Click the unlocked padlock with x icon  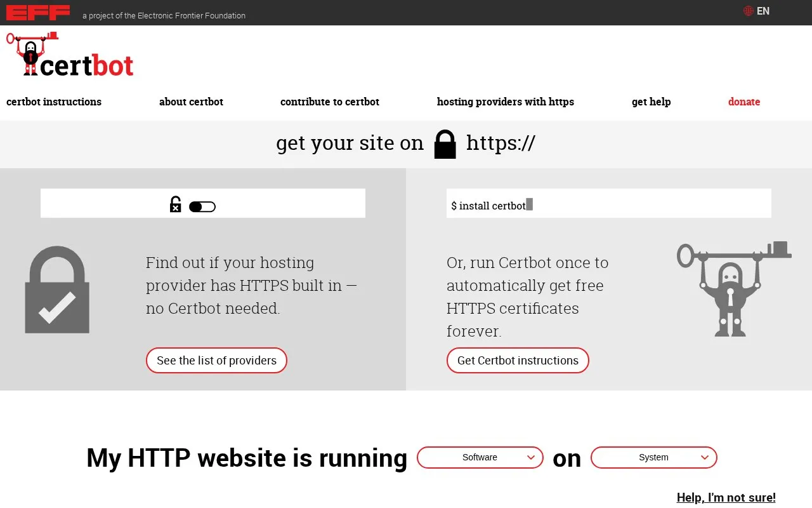176,204
